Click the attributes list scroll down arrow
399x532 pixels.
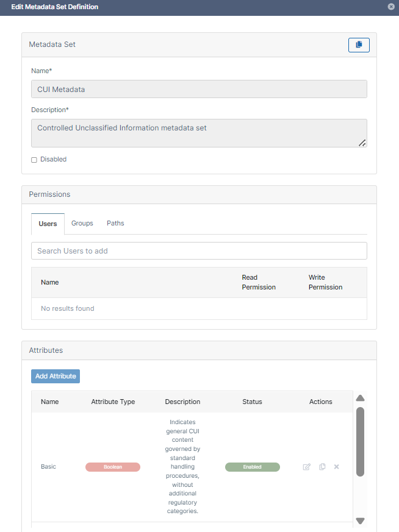click(360, 520)
